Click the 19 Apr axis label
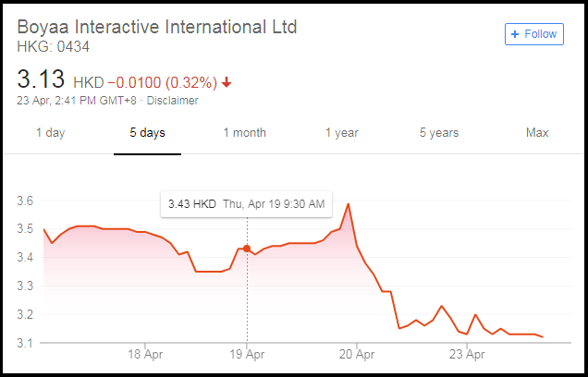588x377 pixels. tap(247, 354)
